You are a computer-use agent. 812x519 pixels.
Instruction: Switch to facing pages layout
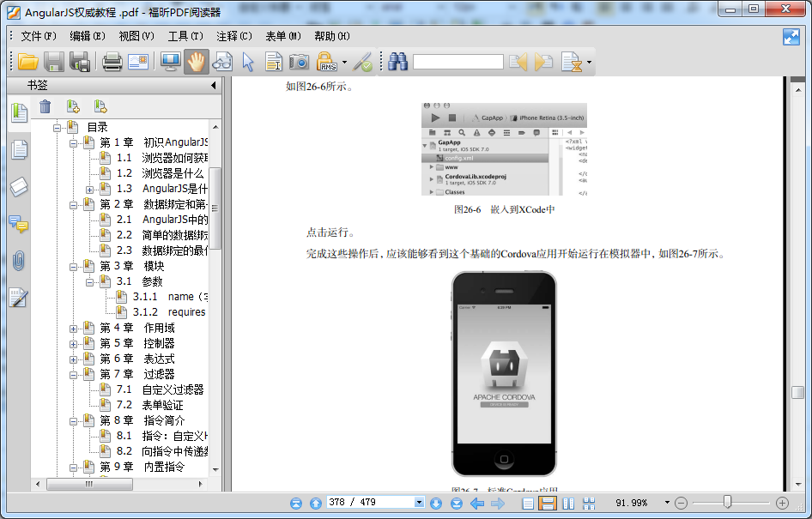tap(568, 503)
